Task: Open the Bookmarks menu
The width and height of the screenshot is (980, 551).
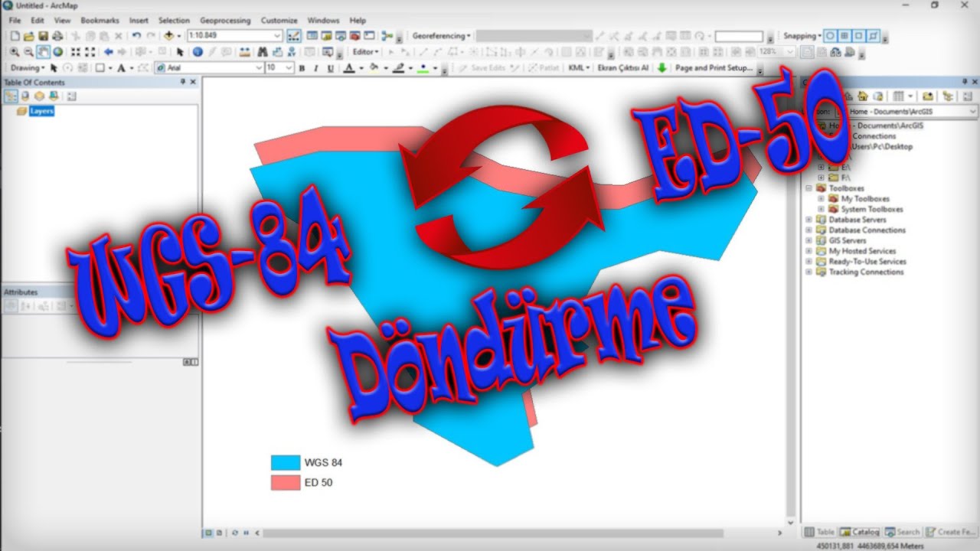Action: (x=100, y=21)
